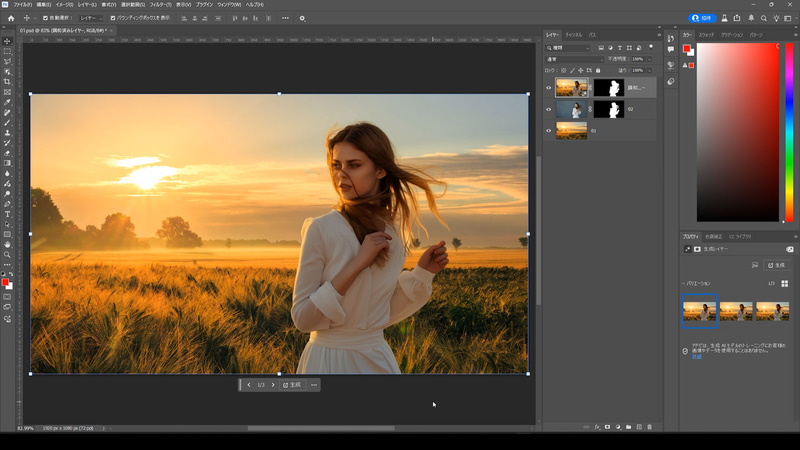This screenshot has height=450, width=800.
Task: Open the layer filter kind dropdown
Action: coord(568,47)
